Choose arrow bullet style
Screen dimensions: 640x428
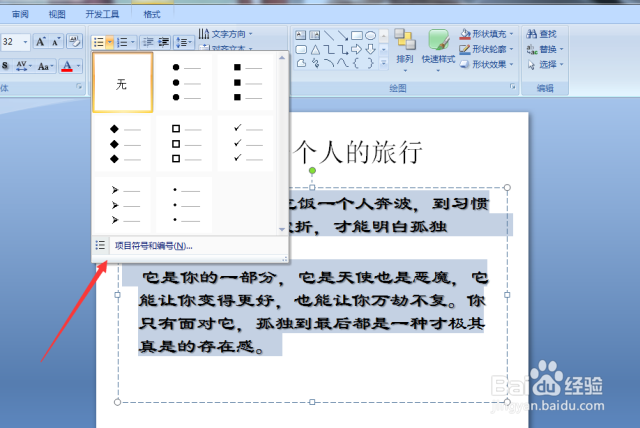point(122,205)
